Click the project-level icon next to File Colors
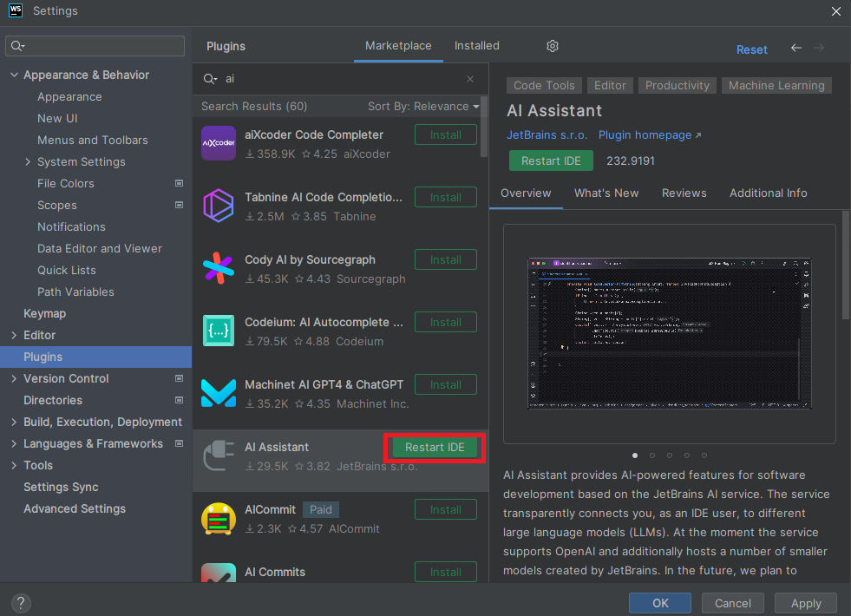851x616 pixels. click(179, 183)
